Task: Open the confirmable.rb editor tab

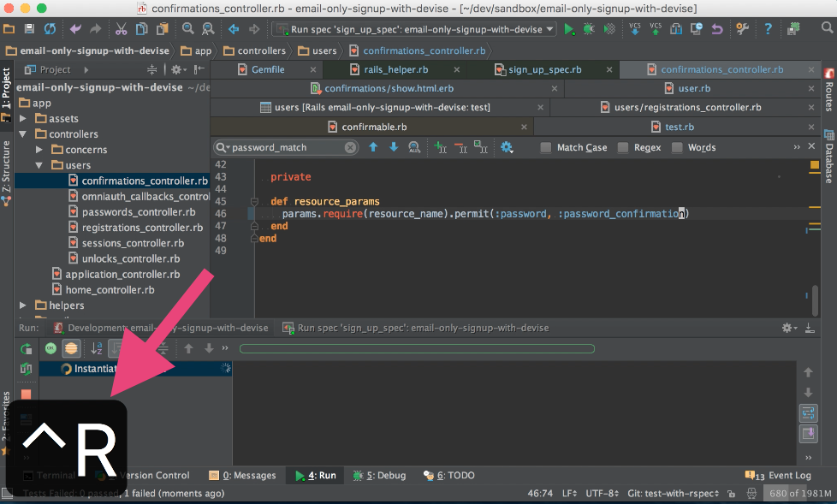Action: click(x=372, y=127)
